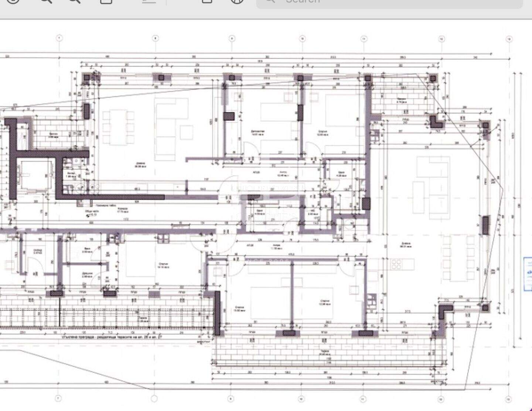Viewport: 532px width, 411px height.
Task: Open the document info inspector icon
Action: click(13, 0)
